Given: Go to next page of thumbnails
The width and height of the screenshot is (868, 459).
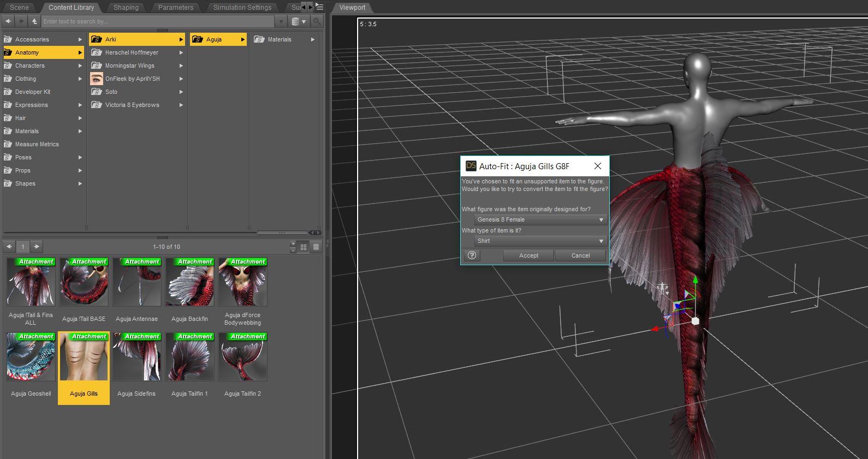Looking at the screenshot, I should (x=36, y=247).
